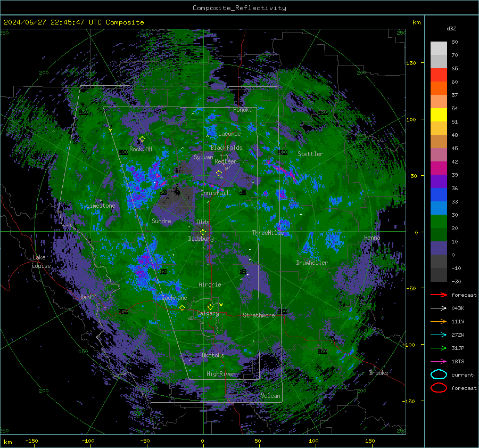This screenshot has height=448, width=479.
Task: Click the cyan 'current' ellipse in legend
Action: (439, 374)
